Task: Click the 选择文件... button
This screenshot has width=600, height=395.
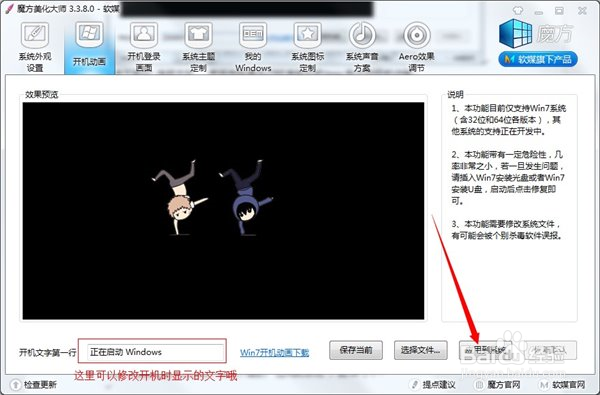Action: pyautogui.click(x=421, y=350)
